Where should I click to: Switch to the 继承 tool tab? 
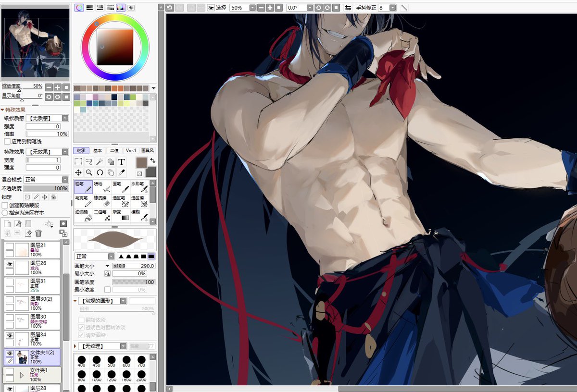(81, 150)
